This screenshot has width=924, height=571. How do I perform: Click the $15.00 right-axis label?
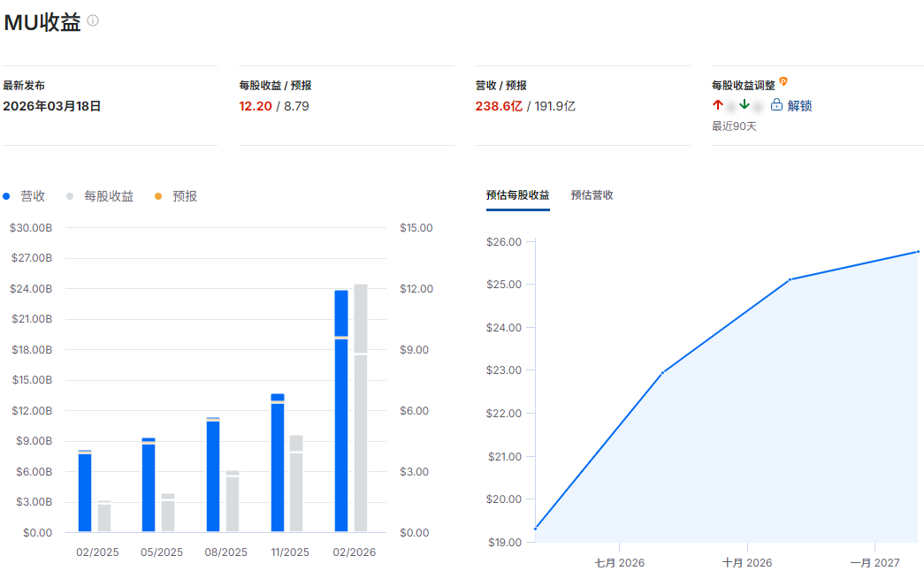416,227
